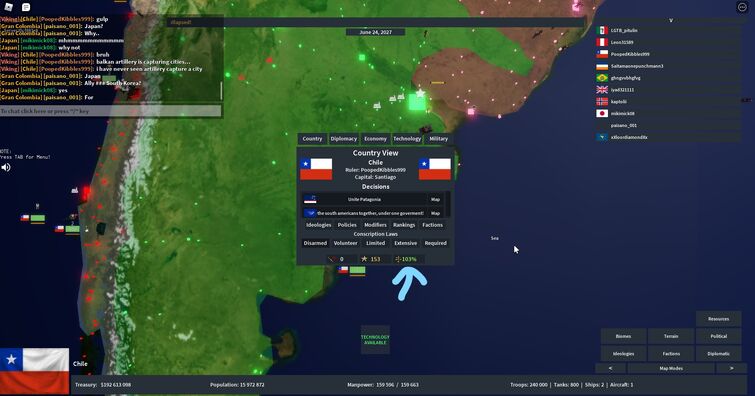This screenshot has width=755, height=396.
Task: Select the Terrain map mode
Action: pos(671,336)
